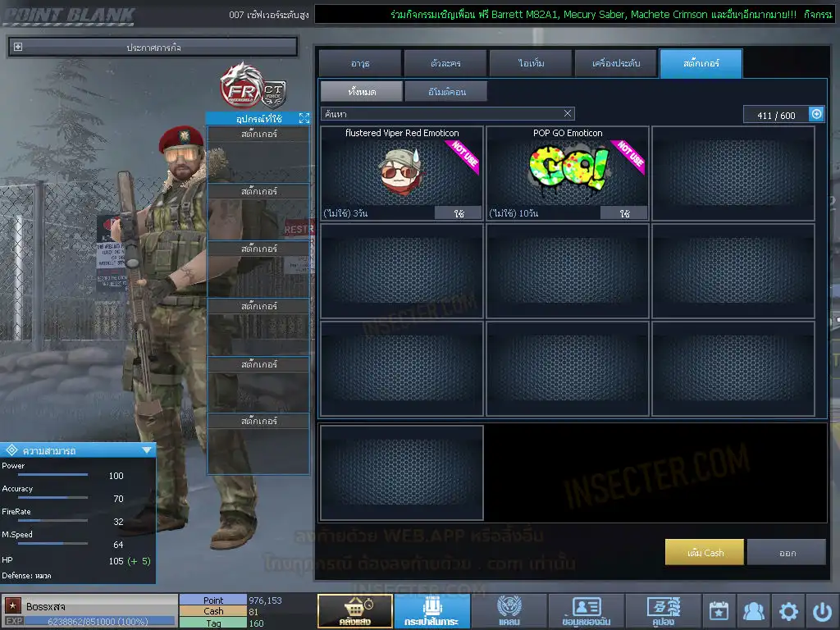Open the inventory backpack icon
The image size is (840, 630).
click(x=431, y=611)
